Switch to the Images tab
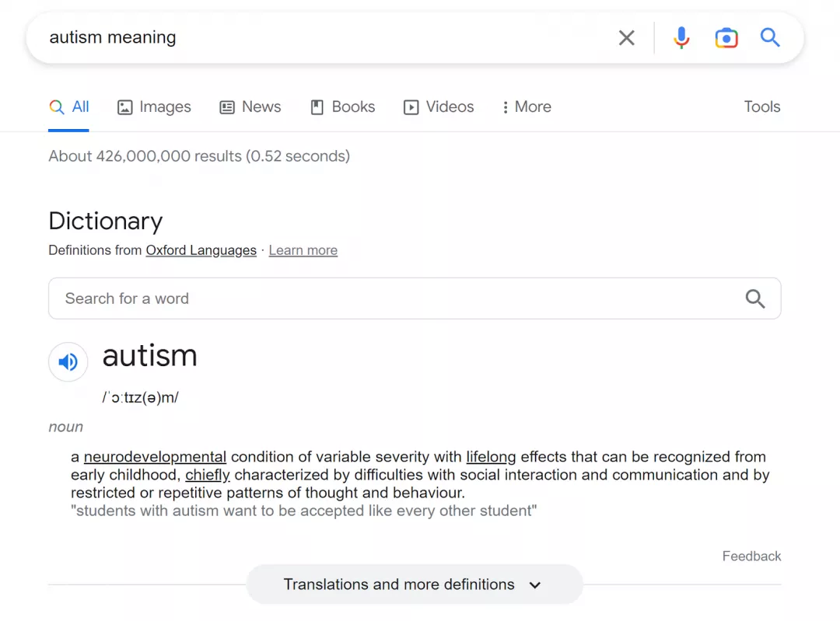 154,107
